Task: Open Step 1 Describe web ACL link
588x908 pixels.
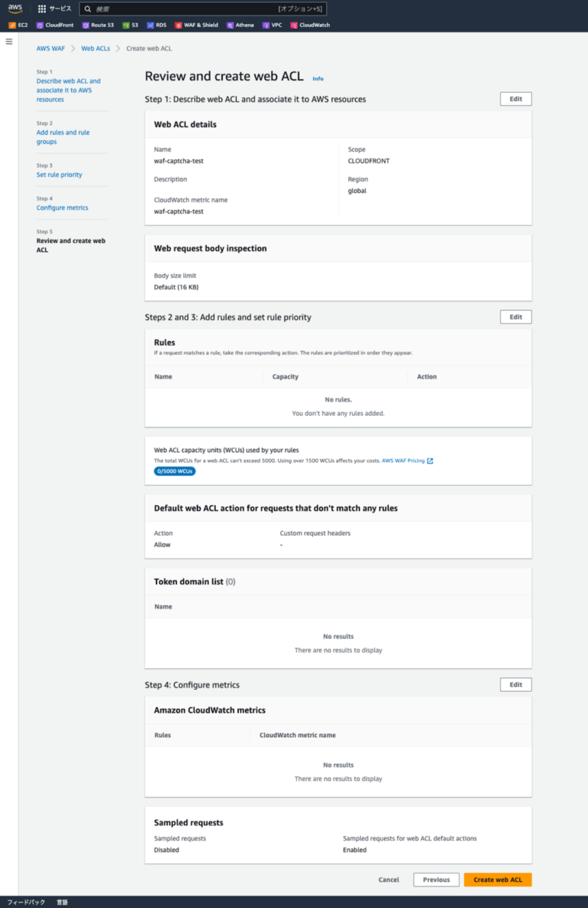Action: point(68,90)
